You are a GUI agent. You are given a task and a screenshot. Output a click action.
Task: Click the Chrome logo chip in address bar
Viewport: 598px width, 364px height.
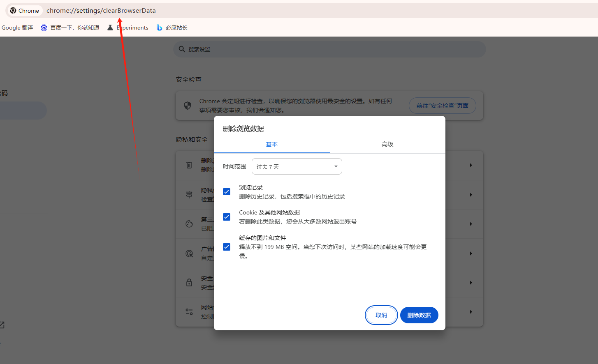point(24,11)
